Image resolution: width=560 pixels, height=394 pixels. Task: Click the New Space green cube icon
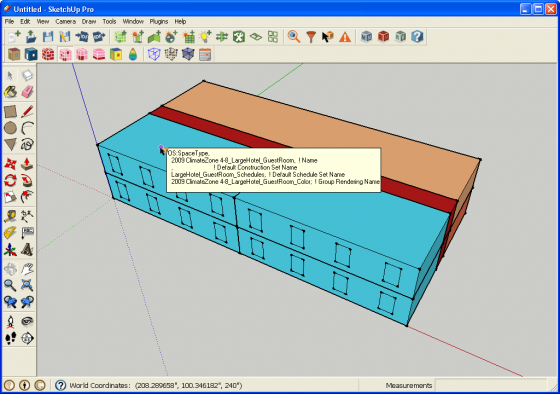(x=120, y=37)
